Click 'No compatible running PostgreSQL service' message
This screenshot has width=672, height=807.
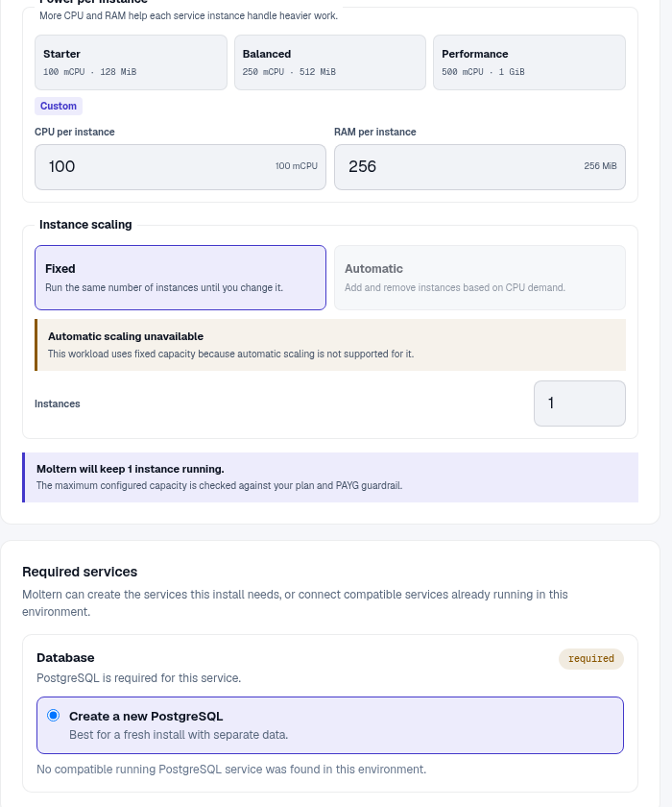tap(231, 770)
